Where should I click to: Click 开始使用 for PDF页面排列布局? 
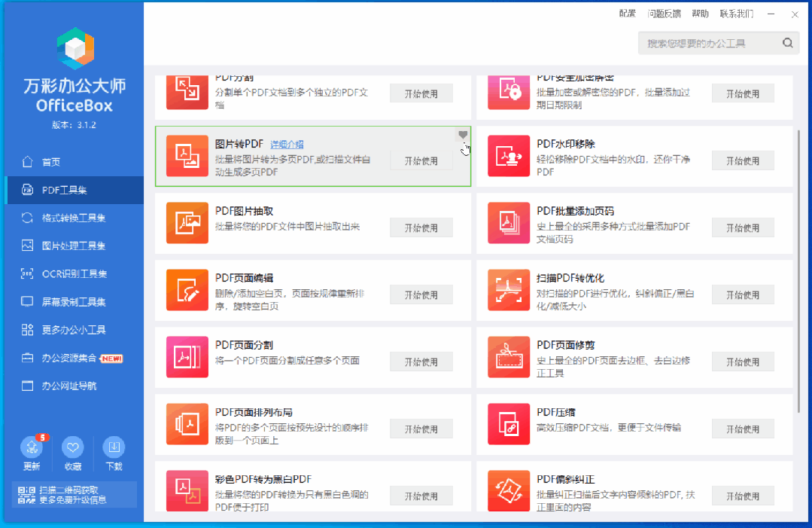(421, 429)
